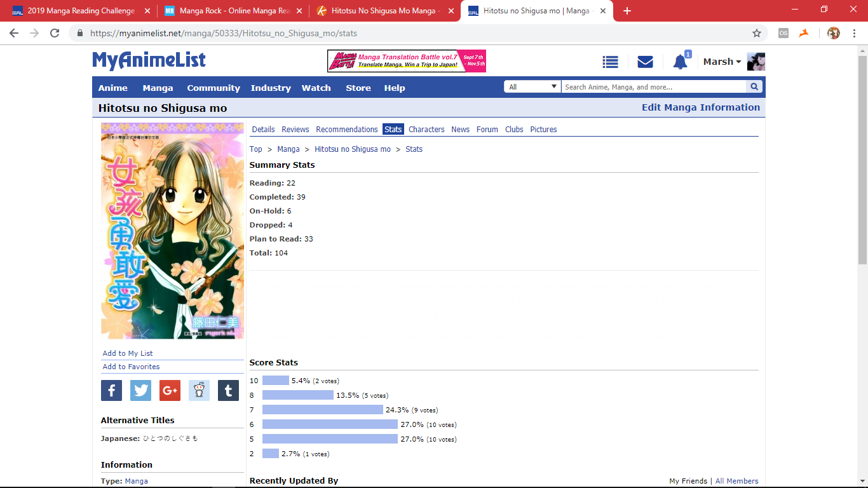Click the user profile avatar in header
This screenshot has width=868, height=488.
click(756, 62)
